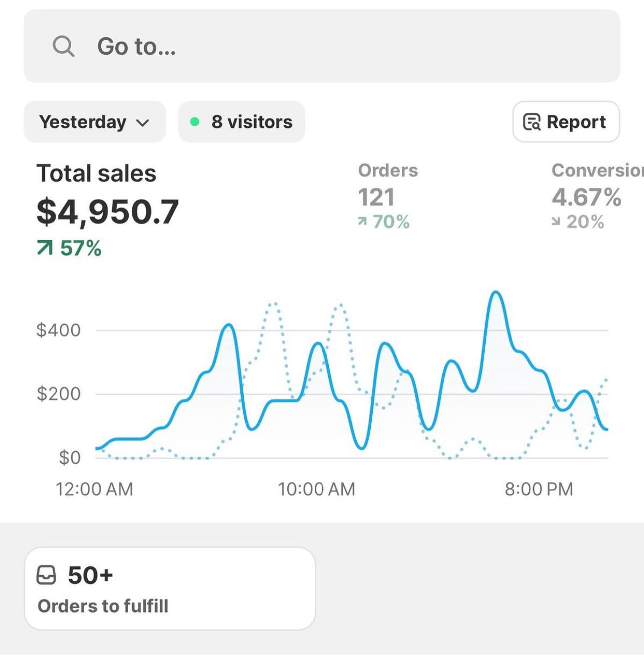This screenshot has height=659, width=644.
Task: Click the report icon beside Report
Action: point(531,122)
